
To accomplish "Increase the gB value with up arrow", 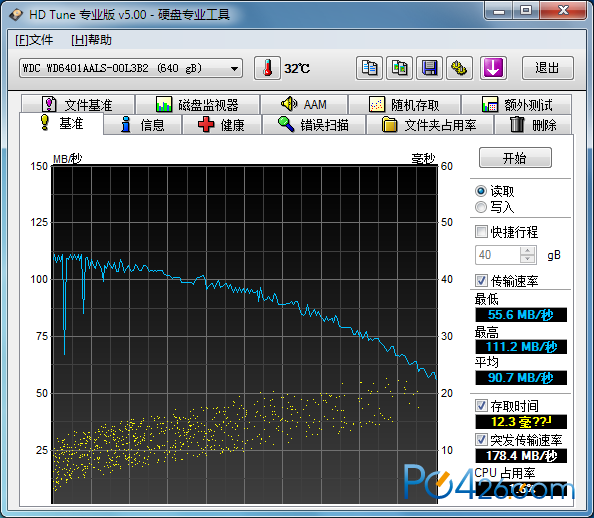I will click(527, 250).
